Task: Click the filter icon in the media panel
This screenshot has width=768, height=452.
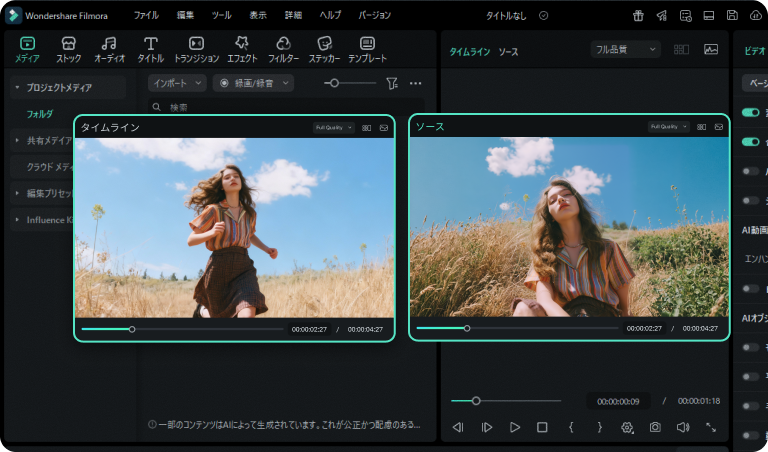Action: point(393,83)
